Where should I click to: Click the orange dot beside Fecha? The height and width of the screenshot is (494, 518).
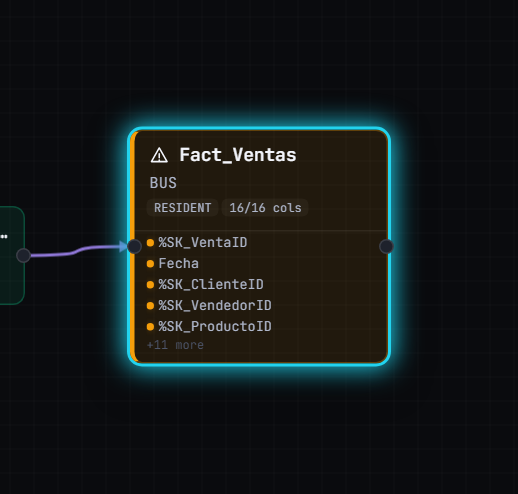click(150, 264)
